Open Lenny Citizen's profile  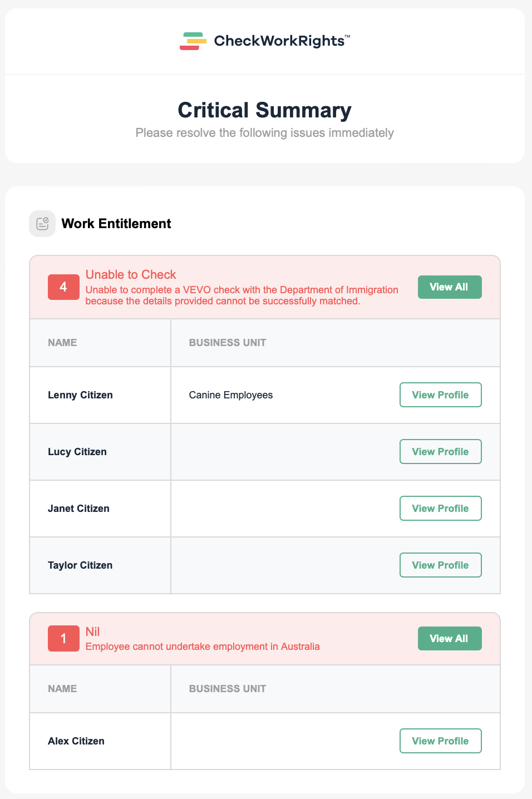(x=441, y=395)
